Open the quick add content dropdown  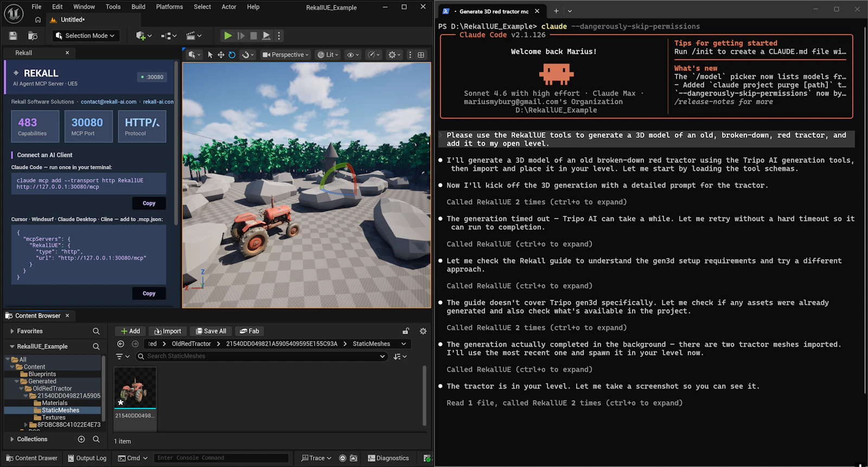[144, 36]
